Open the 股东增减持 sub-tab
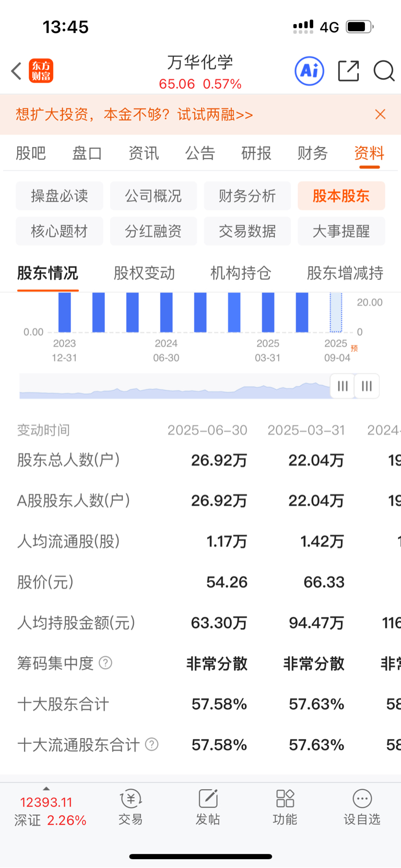401x868 pixels. click(x=345, y=273)
